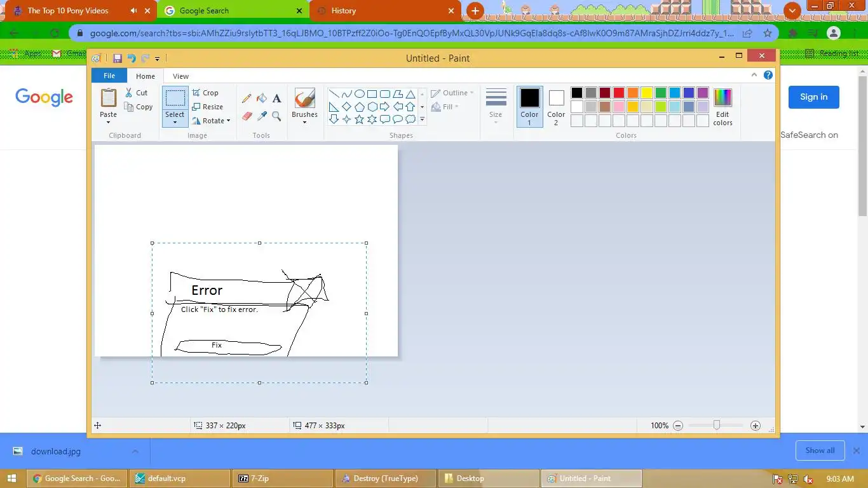
Task: Open the Edit colors dialog
Action: pyautogui.click(x=722, y=107)
